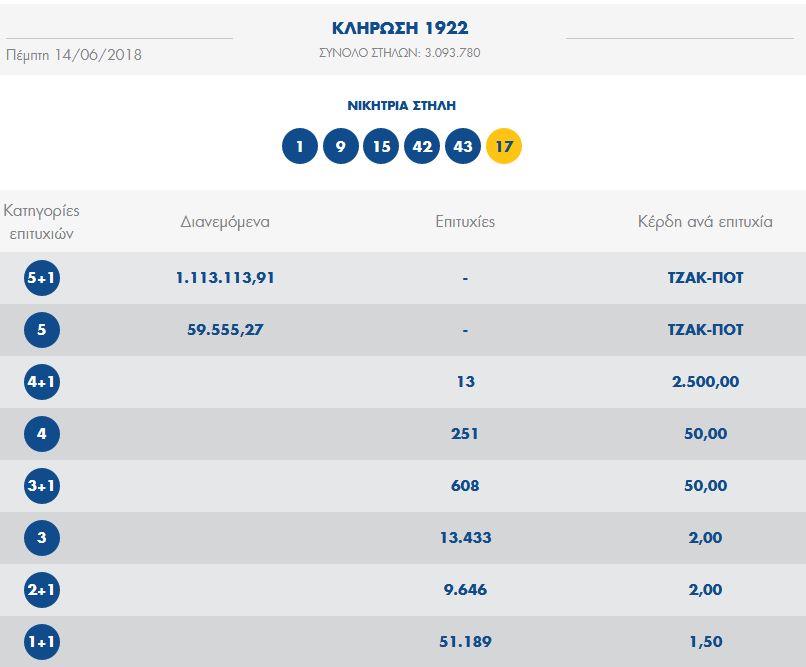The height and width of the screenshot is (667, 806).
Task: Click the prize 1,50
Action: (705, 642)
